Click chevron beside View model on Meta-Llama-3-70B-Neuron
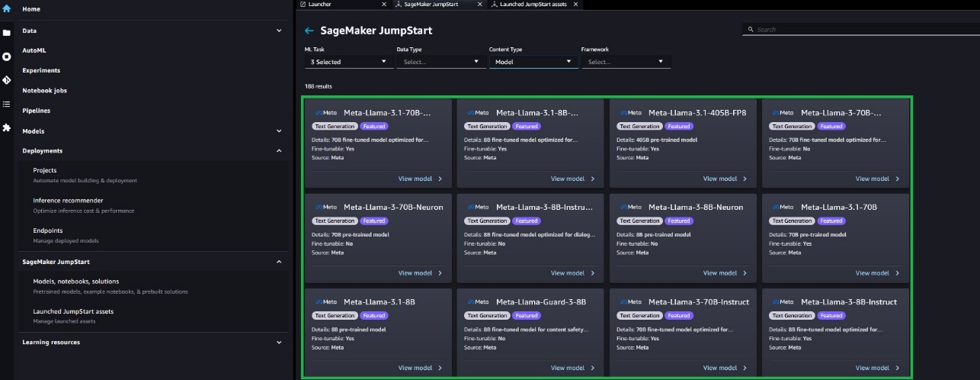Viewport: 980px width, 380px height. (x=440, y=273)
